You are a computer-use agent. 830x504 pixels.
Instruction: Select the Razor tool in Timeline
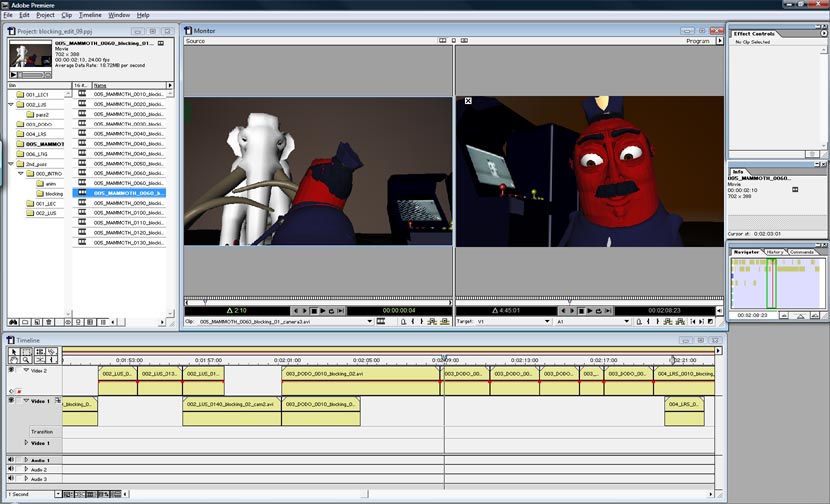[52, 352]
